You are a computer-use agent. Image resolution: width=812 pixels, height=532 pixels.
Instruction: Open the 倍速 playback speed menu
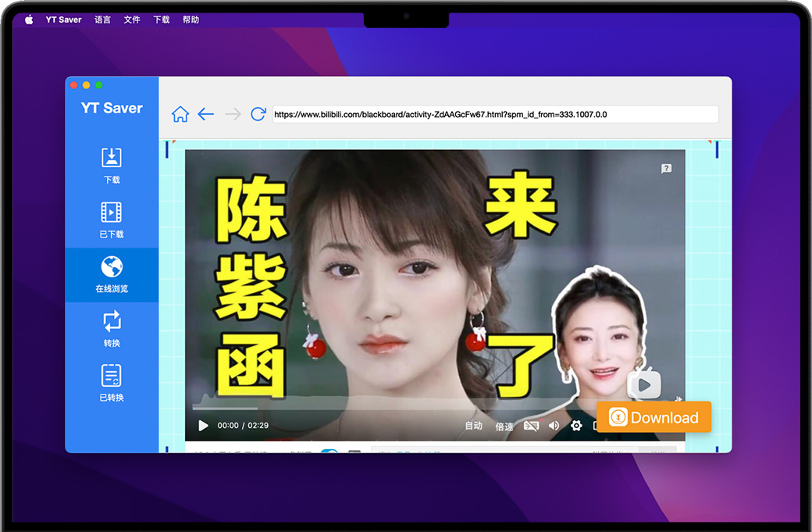pyautogui.click(x=504, y=427)
